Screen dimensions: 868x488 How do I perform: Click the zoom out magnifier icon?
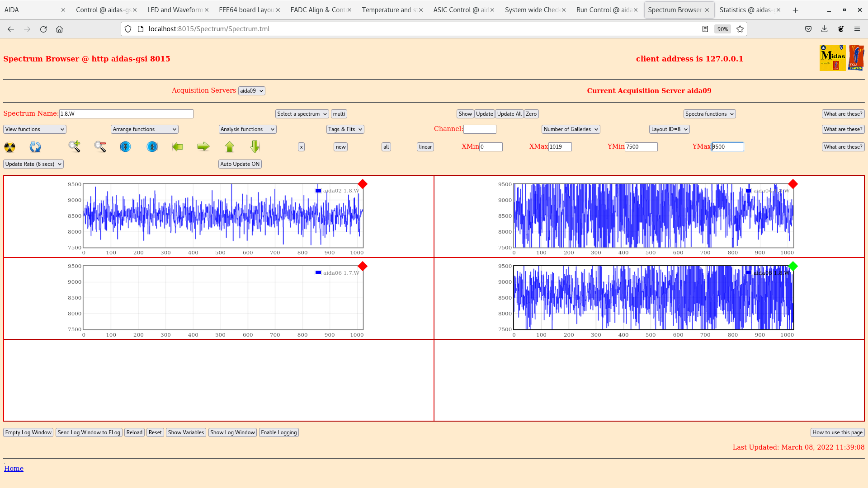pos(100,146)
